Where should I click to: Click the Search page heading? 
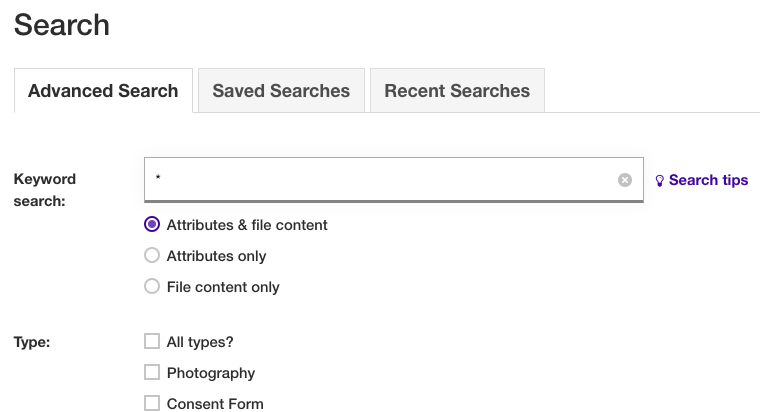(x=62, y=25)
